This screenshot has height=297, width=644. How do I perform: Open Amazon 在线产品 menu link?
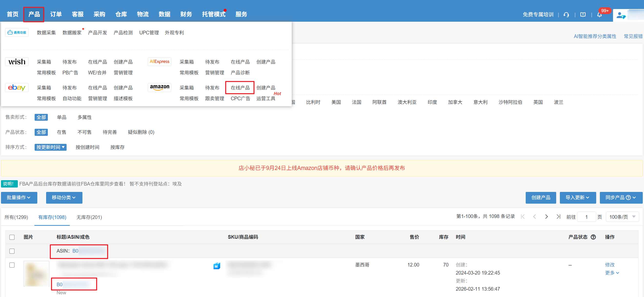click(240, 88)
